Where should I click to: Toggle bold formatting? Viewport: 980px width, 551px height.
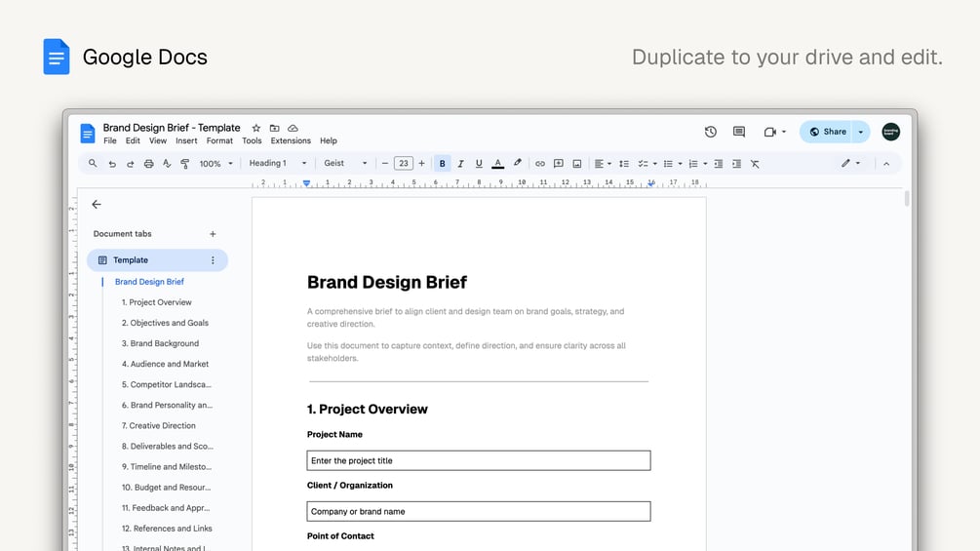pyautogui.click(x=442, y=163)
